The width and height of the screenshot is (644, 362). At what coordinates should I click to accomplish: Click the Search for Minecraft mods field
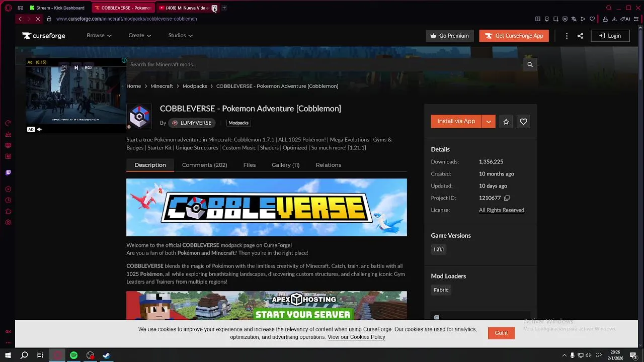[x=325, y=64]
